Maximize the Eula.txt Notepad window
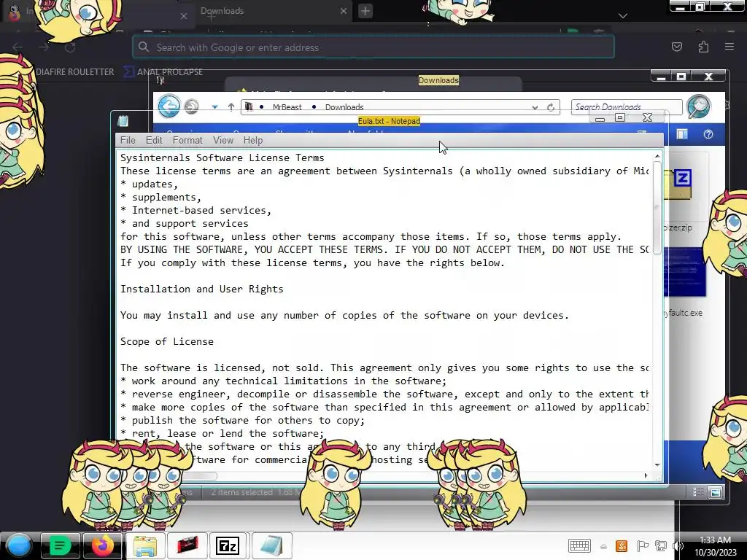Image resolution: width=747 pixels, height=560 pixels. coord(620,117)
